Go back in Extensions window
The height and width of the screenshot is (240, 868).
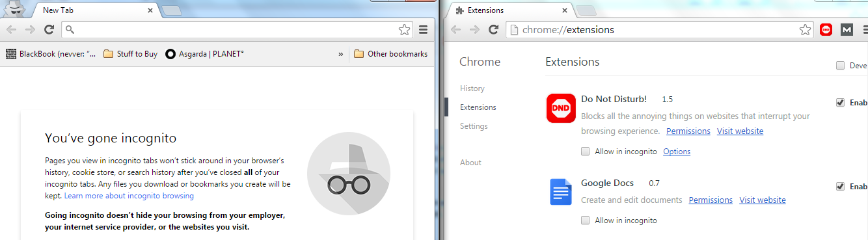(456, 30)
